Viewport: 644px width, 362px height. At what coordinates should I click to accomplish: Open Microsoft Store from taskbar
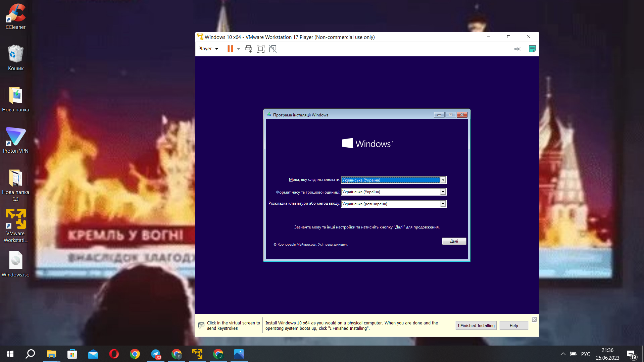(72, 354)
